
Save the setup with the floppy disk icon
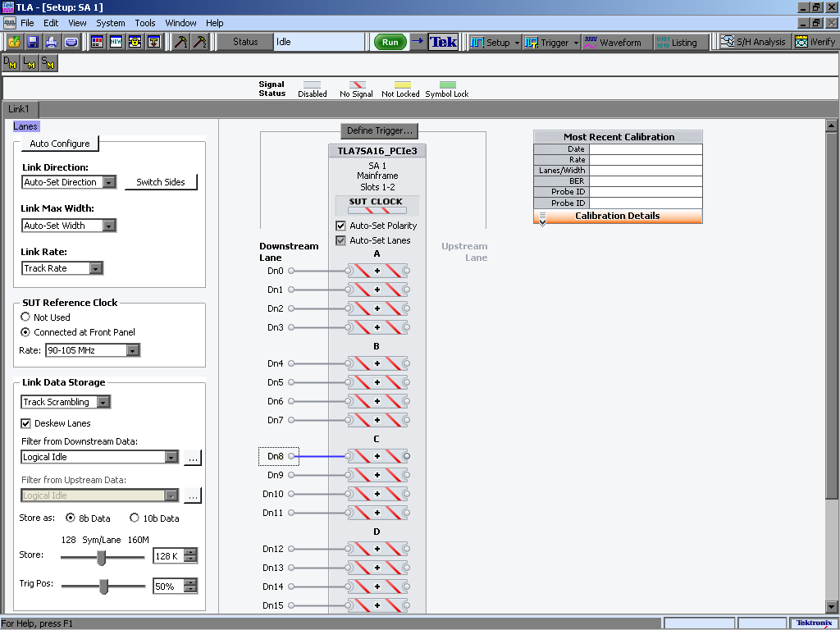point(33,42)
